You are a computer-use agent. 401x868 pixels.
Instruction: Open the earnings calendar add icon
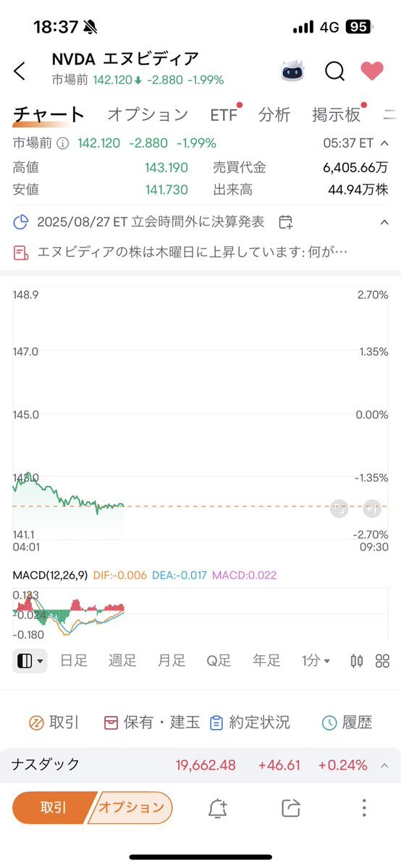285,222
